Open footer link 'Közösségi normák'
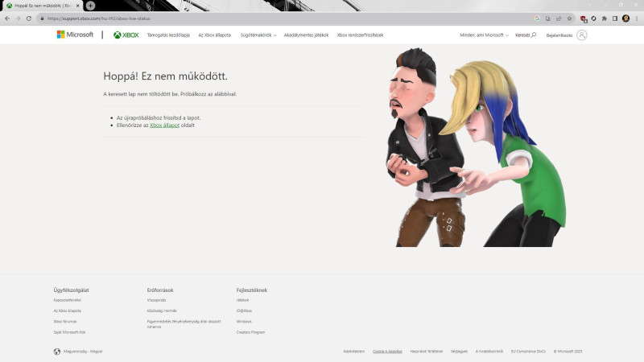The height and width of the screenshot is (362, 644). 162,311
